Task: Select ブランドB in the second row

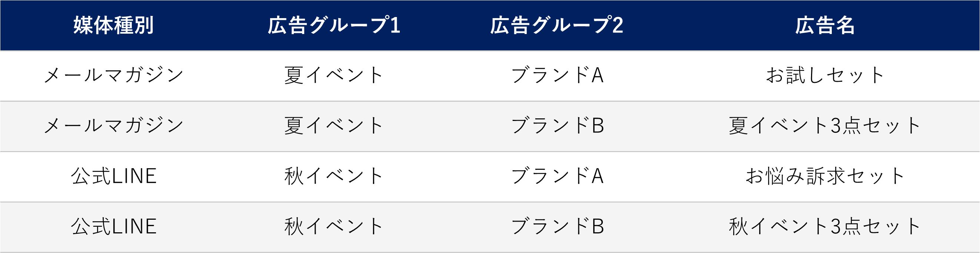Action: [x=557, y=125]
